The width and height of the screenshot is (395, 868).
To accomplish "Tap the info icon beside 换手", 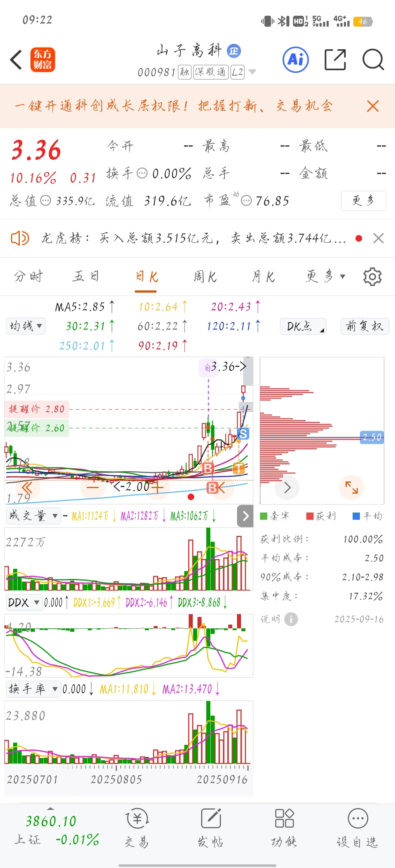I will (x=142, y=173).
